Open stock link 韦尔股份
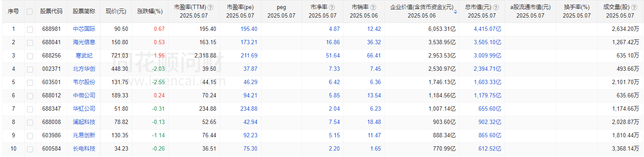This screenshot has height=157, width=644. tap(84, 82)
